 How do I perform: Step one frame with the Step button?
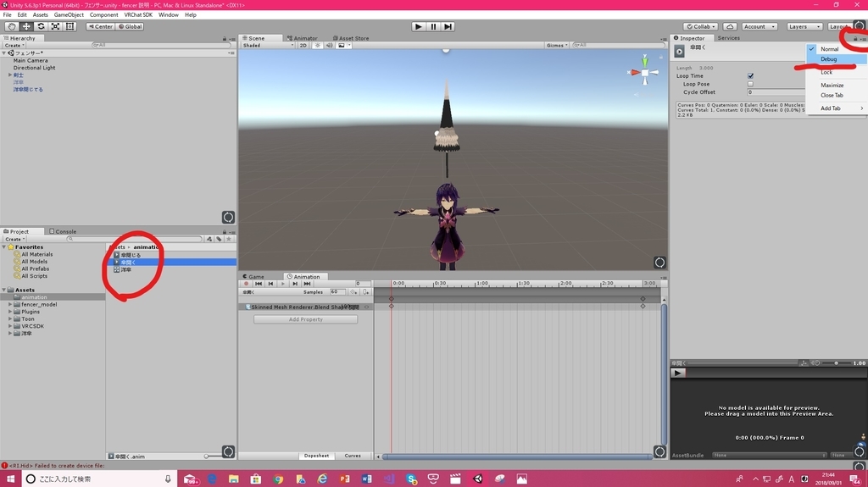coord(448,26)
